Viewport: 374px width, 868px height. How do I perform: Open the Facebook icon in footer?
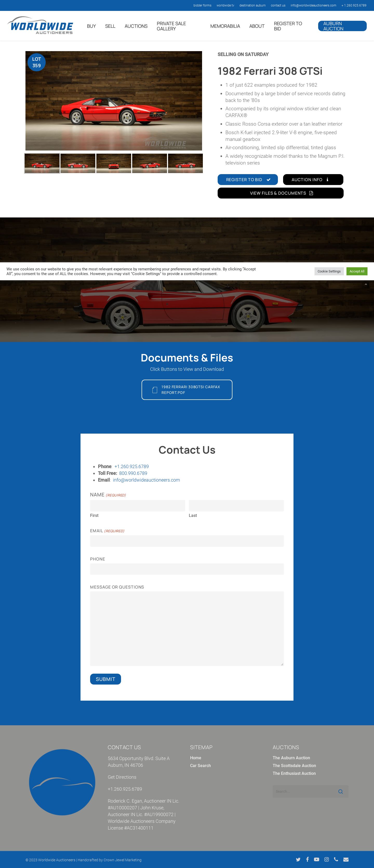click(307, 859)
